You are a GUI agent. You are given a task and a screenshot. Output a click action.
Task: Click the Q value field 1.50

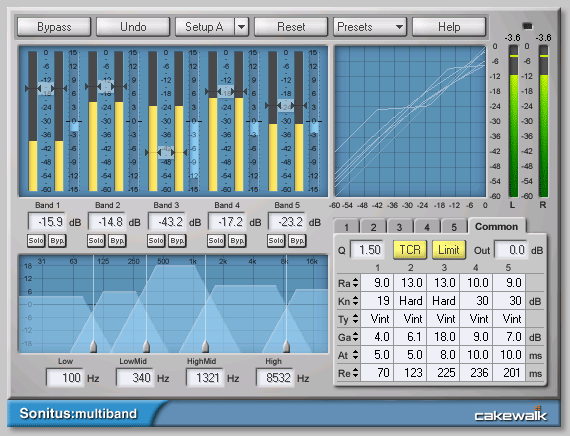point(367,250)
